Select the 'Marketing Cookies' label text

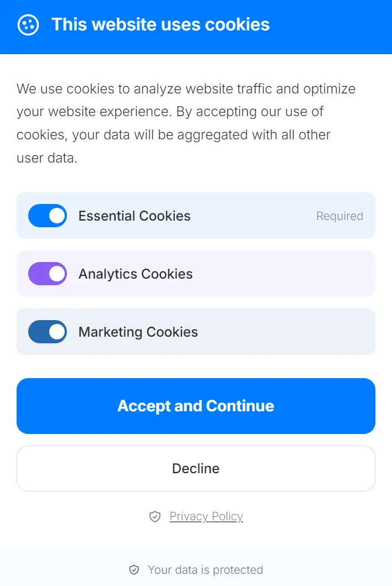pos(138,332)
